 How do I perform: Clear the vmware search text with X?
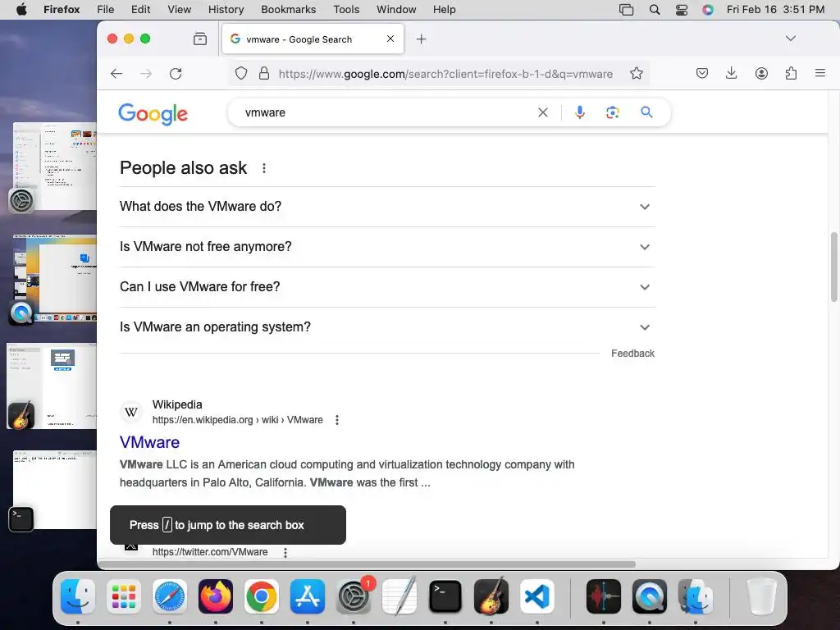543,112
